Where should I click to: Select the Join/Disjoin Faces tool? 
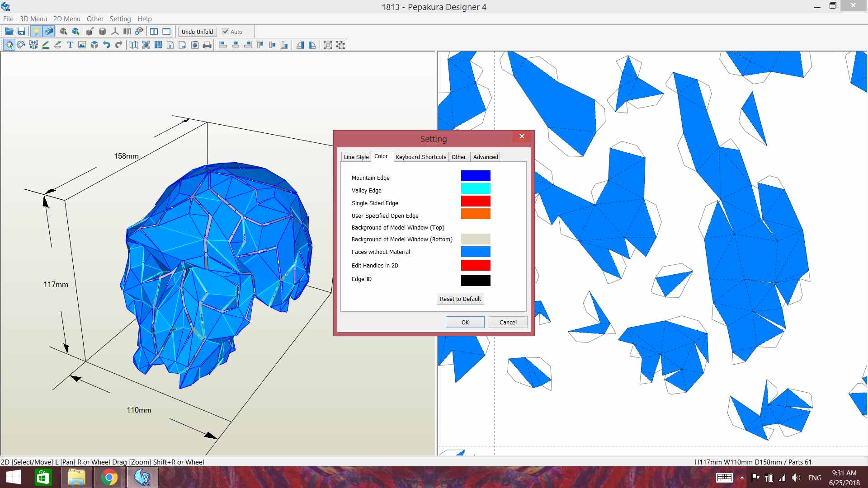coord(33,45)
